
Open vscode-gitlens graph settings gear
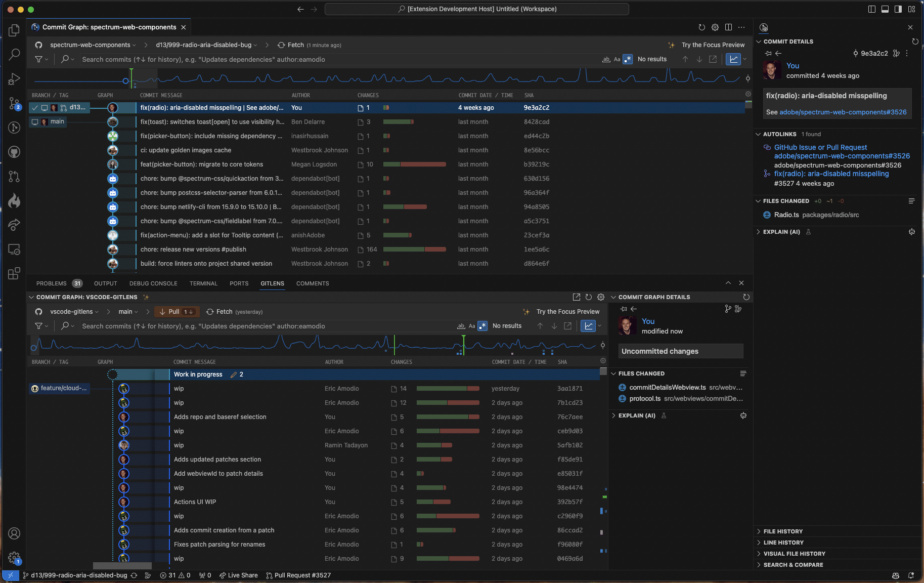[601, 297]
